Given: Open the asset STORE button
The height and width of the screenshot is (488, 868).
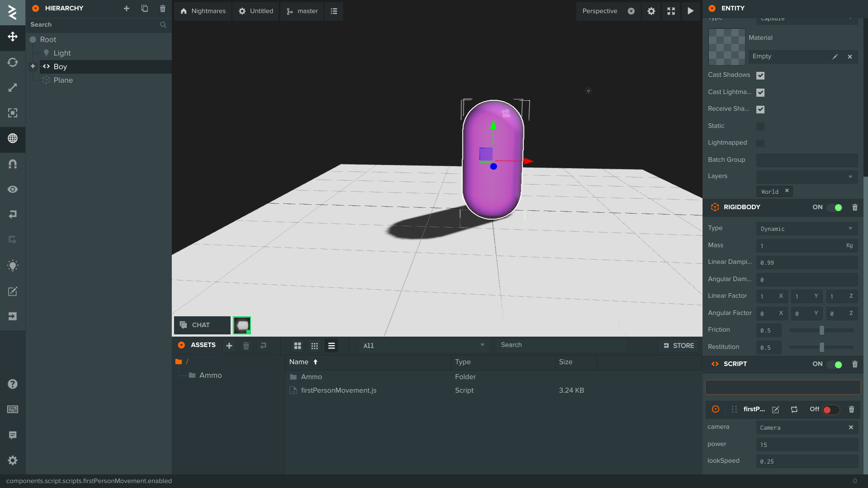Looking at the screenshot, I should 679,346.
